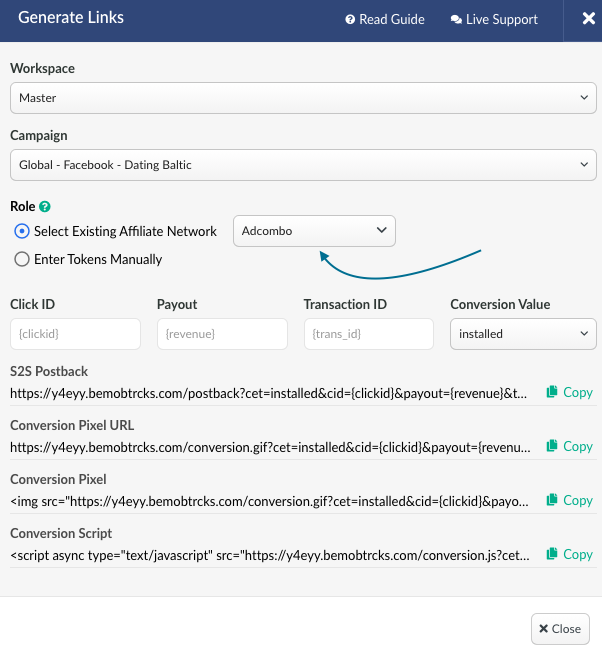602x649 pixels.
Task: Open the Workspace dropdown showing Master
Action: click(x=303, y=98)
